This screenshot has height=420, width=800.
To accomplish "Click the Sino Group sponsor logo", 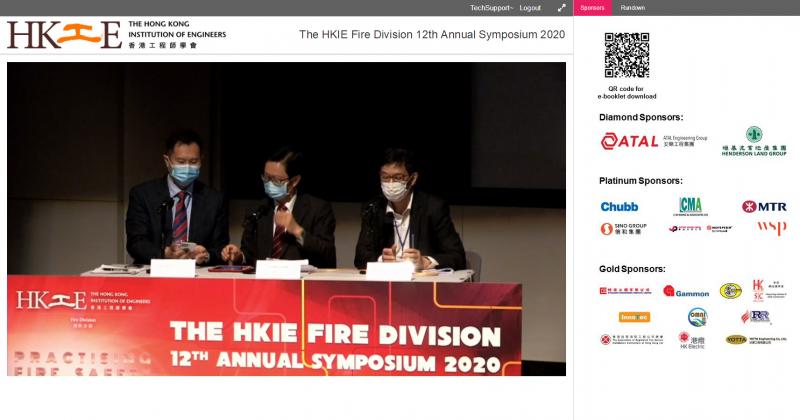I will 623,229.
